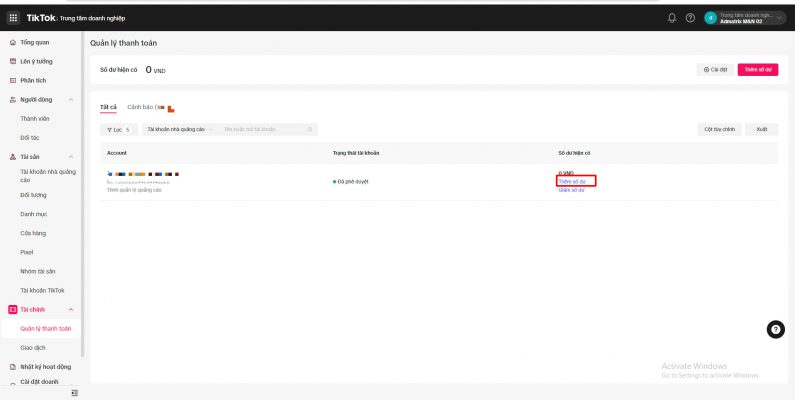795x400 pixels.
Task: Collapse the Tài chính sidebar section
Action: 70,310
